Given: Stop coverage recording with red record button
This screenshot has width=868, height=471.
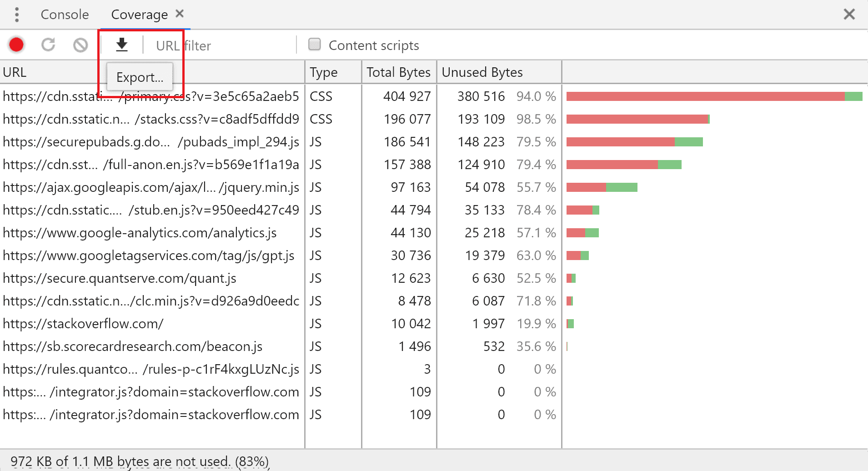Looking at the screenshot, I should coord(16,45).
